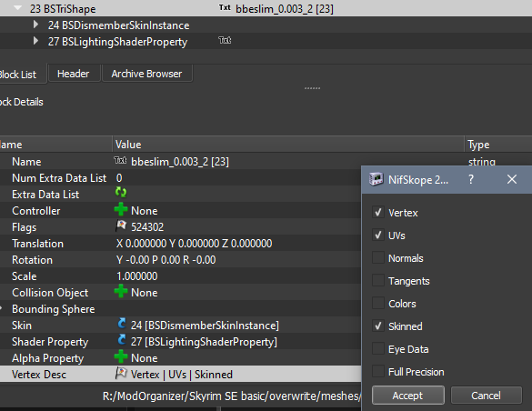Select the Rotation Y P R value
The width and height of the screenshot is (532, 411).
pos(166,260)
